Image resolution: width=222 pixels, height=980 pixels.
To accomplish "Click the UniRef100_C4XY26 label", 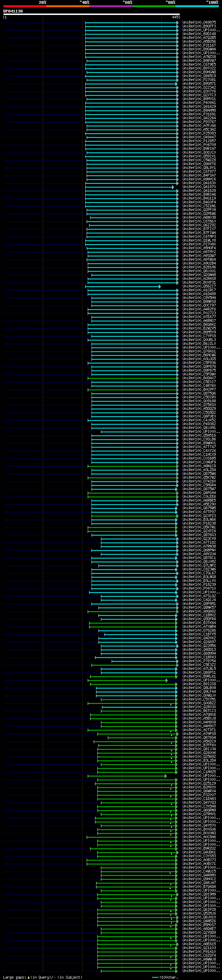I will click(199, 451).
